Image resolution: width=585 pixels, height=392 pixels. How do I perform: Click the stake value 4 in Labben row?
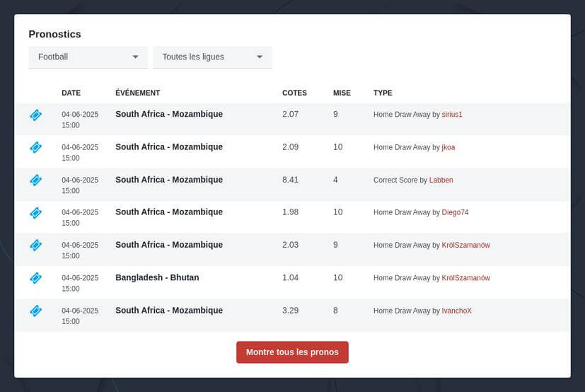pyautogui.click(x=335, y=180)
